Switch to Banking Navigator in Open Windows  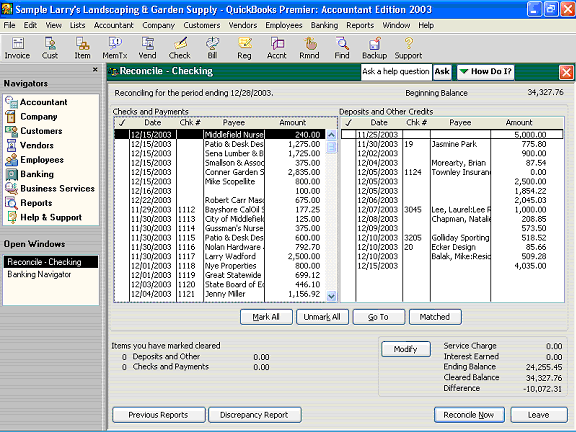coord(39,274)
